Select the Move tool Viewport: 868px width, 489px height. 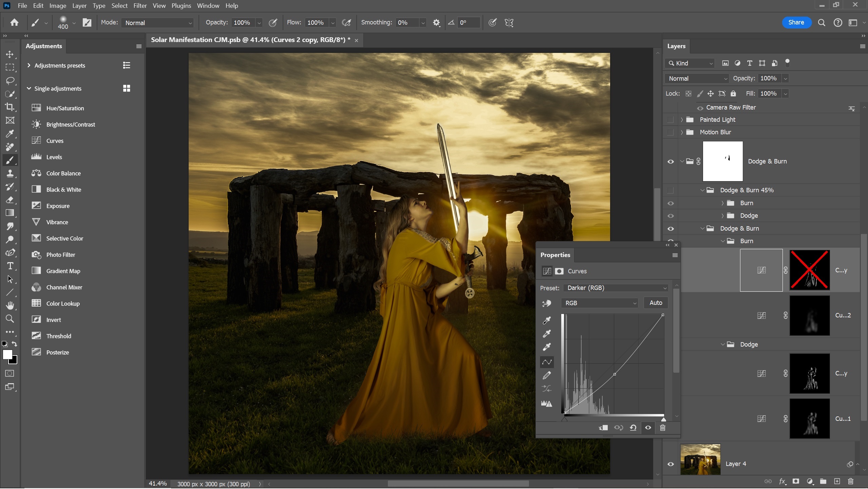pos(10,54)
